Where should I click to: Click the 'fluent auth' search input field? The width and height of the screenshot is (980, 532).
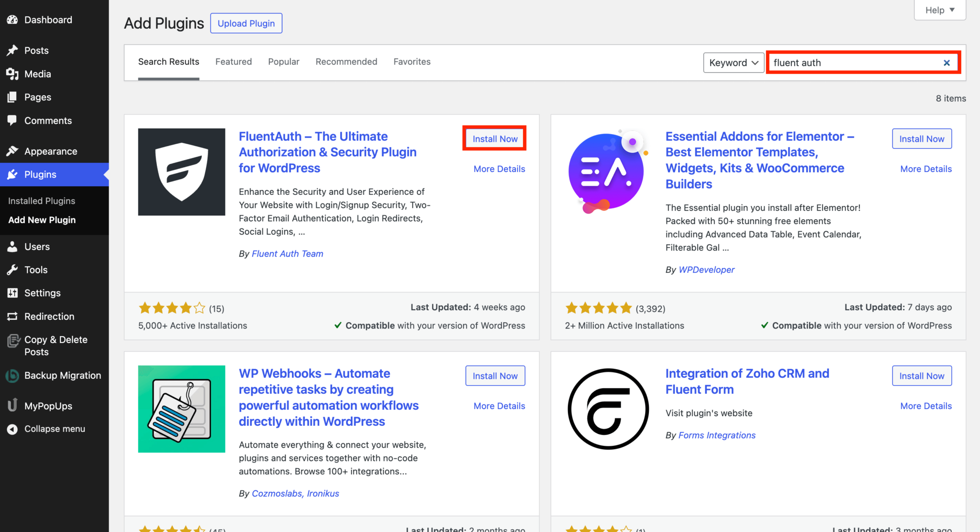852,63
